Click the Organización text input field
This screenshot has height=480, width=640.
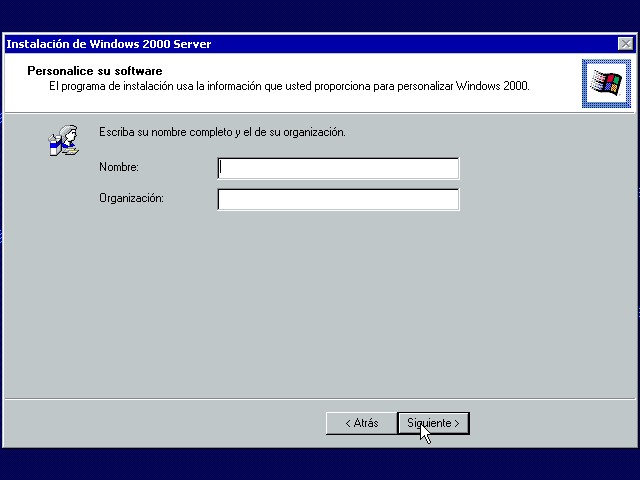pos(338,199)
